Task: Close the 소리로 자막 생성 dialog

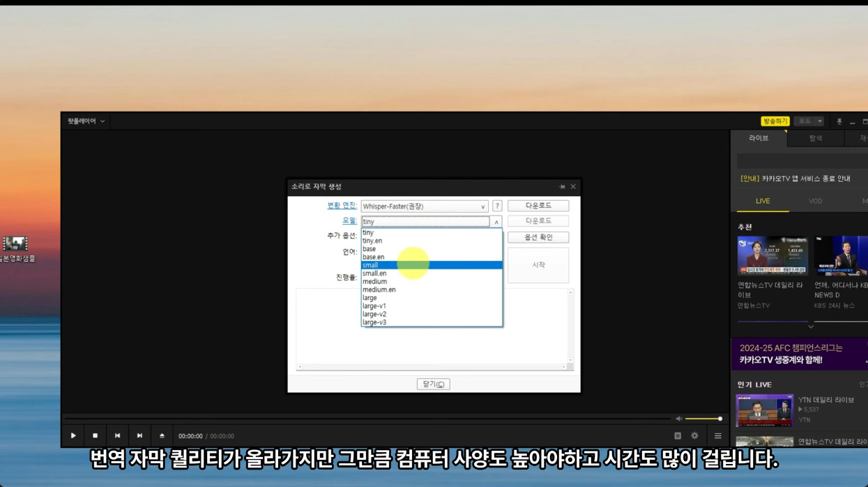Action: coord(573,187)
